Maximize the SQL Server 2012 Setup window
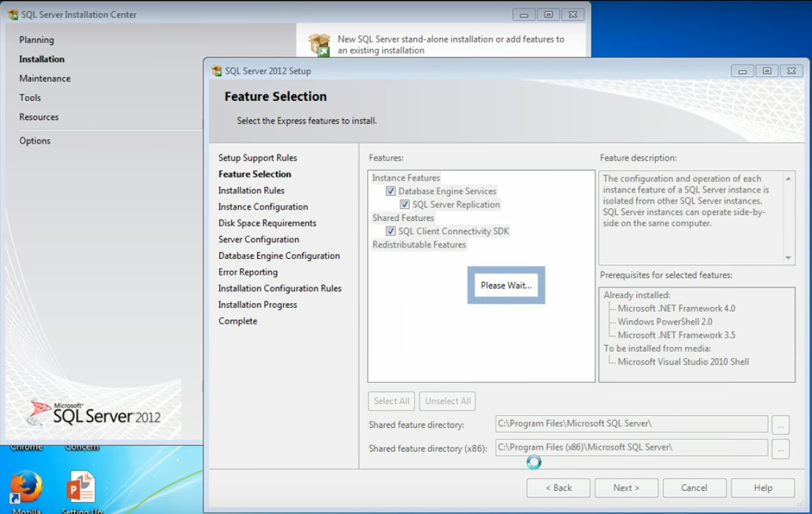 [x=767, y=71]
